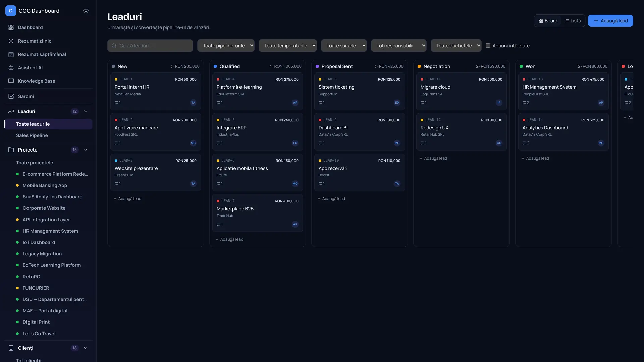Click comment icon on Portal intern HR card
644x362 pixels.
pyautogui.click(x=116, y=103)
